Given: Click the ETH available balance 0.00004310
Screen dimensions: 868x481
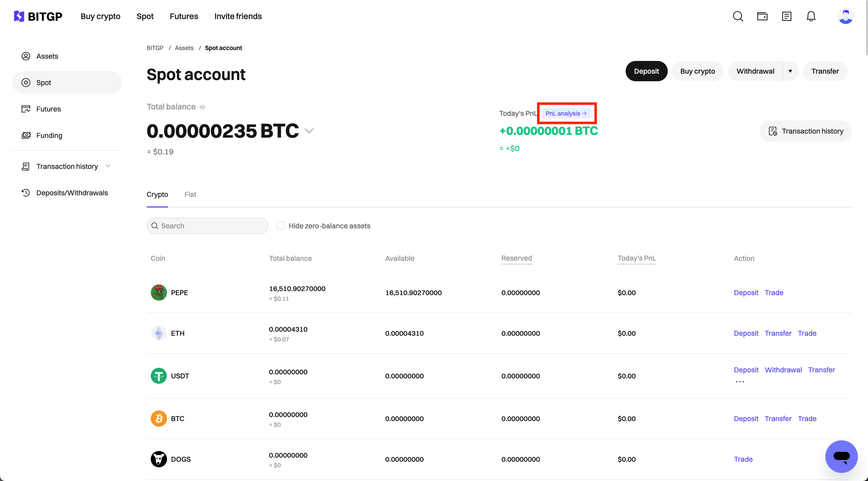Looking at the screenshot, I should [404, 333].
